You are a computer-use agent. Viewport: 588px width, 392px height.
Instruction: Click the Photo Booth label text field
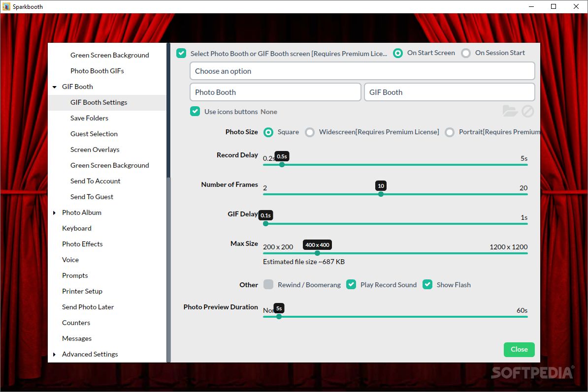[275, 92]
